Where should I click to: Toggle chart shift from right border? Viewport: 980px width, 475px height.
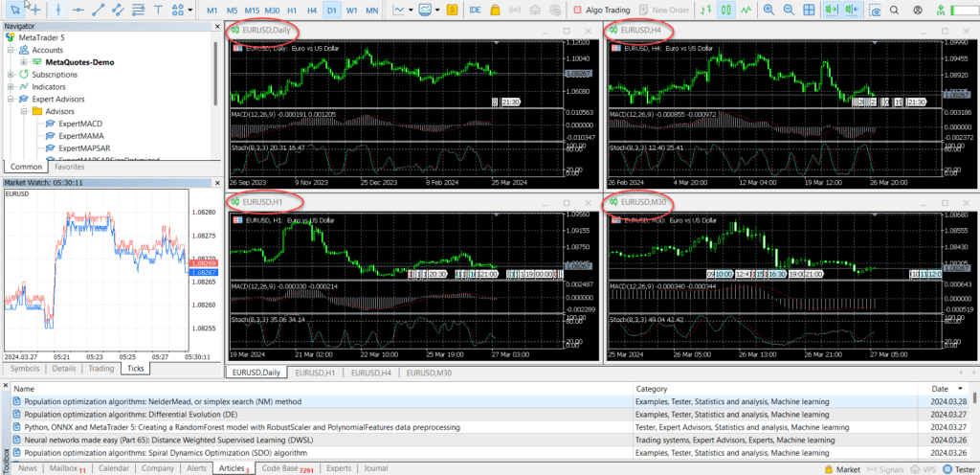(x=851, y=10)
